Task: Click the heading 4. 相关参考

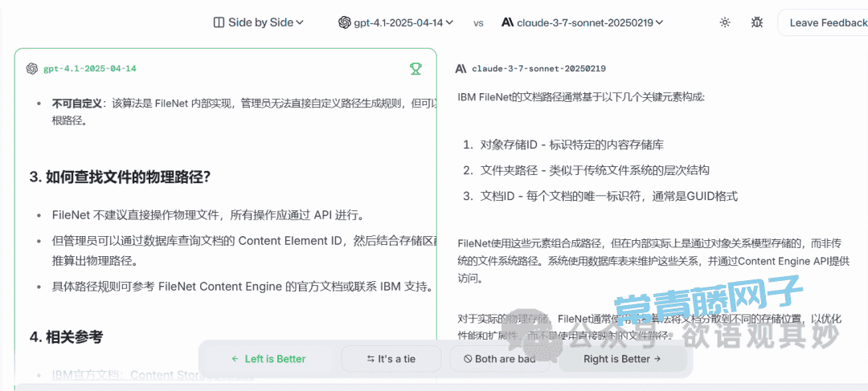Action: [66, 336]
